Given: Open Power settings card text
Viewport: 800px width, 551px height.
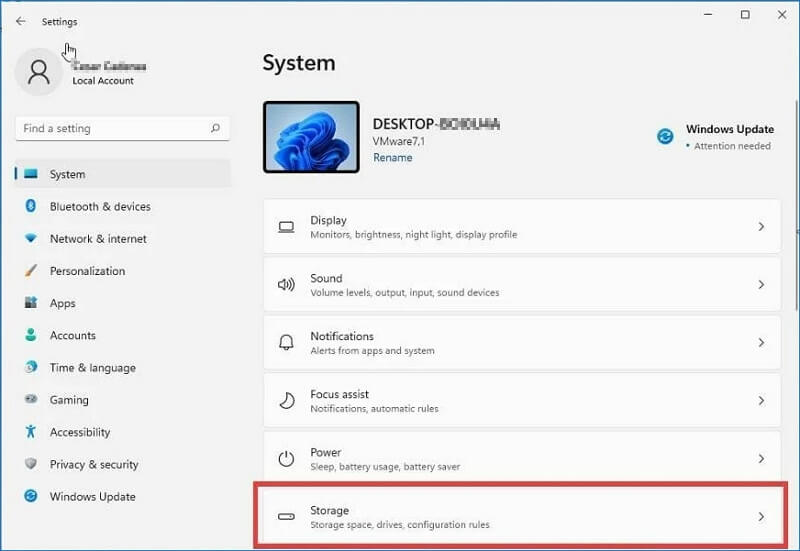Looking at the screenshot, I should click(x=385, y=459).
